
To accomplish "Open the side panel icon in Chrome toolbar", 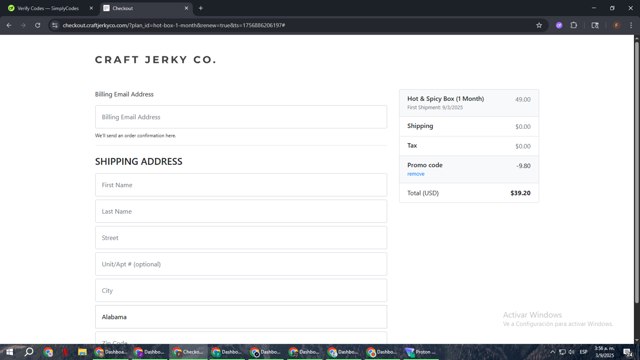I will click(595, 25).
